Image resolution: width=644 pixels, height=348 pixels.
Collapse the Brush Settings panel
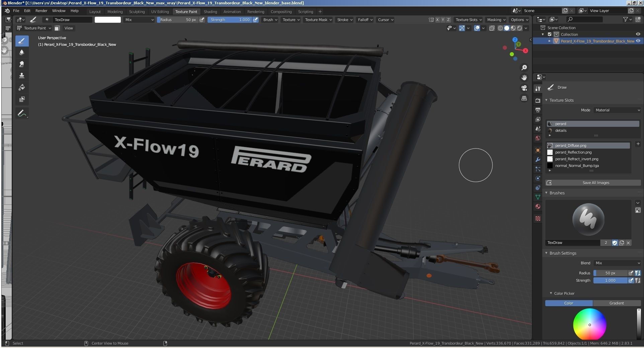[547, 253]
